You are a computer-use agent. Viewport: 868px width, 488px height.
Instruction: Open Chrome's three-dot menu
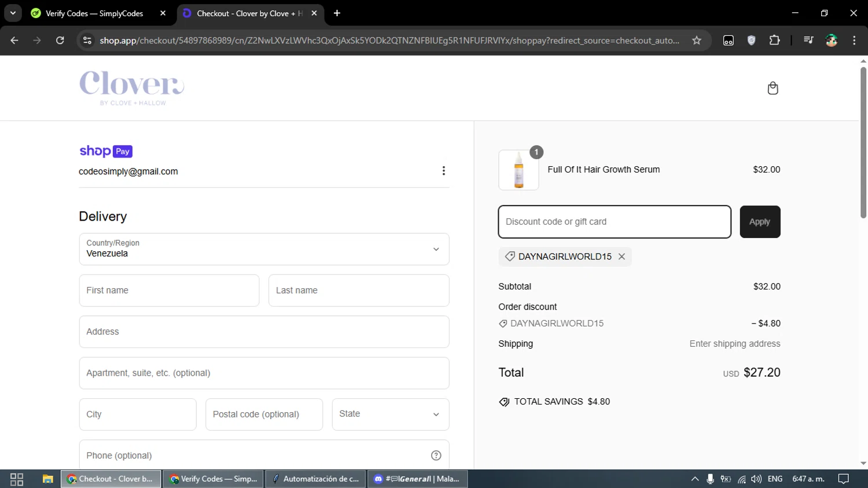click(x=854, y=41)
